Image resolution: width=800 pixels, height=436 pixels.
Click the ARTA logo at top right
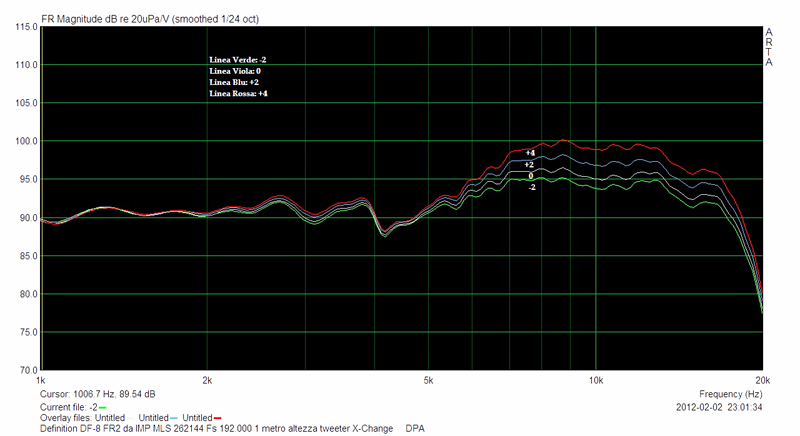(769, 46)
